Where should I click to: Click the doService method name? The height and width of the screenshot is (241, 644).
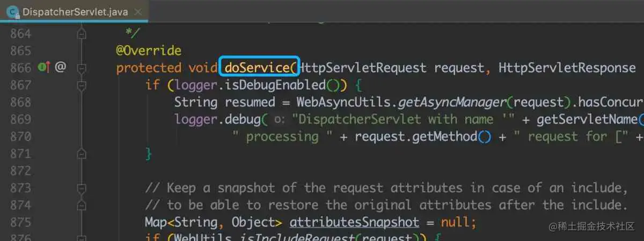(x=257, y=68)
